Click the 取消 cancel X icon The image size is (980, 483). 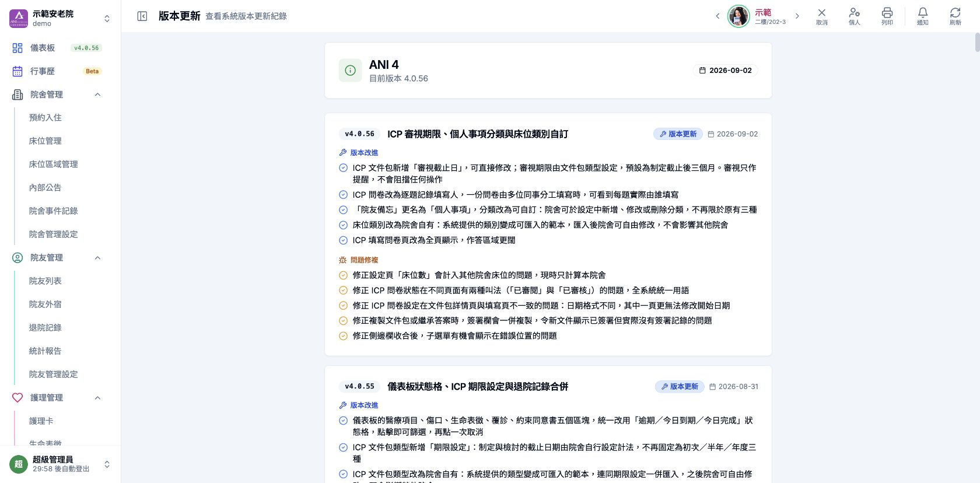click(821, 16)
